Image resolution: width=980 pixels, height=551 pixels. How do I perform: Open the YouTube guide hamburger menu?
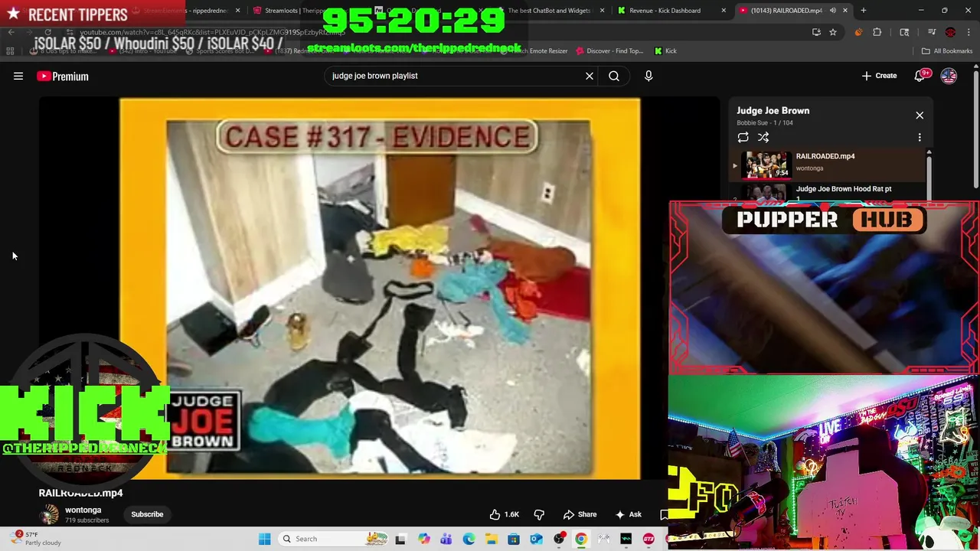(x=18, y=76)
